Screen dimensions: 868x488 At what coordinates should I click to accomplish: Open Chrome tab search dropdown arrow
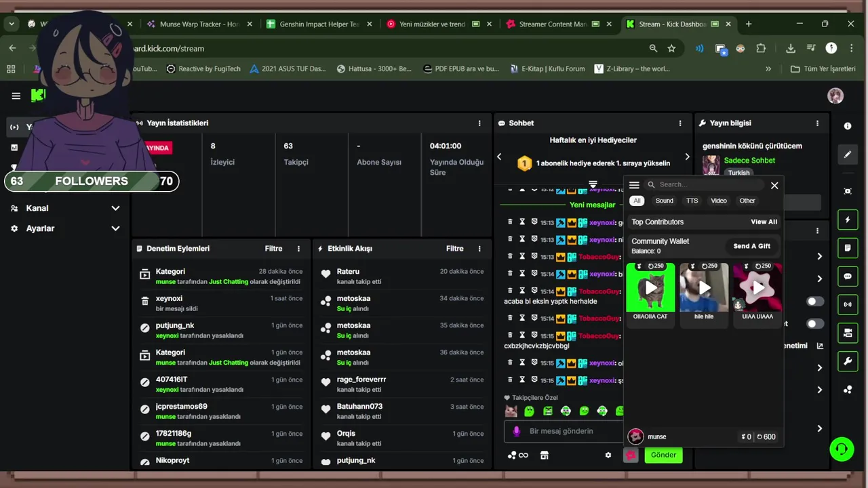(x=11, y=24)
